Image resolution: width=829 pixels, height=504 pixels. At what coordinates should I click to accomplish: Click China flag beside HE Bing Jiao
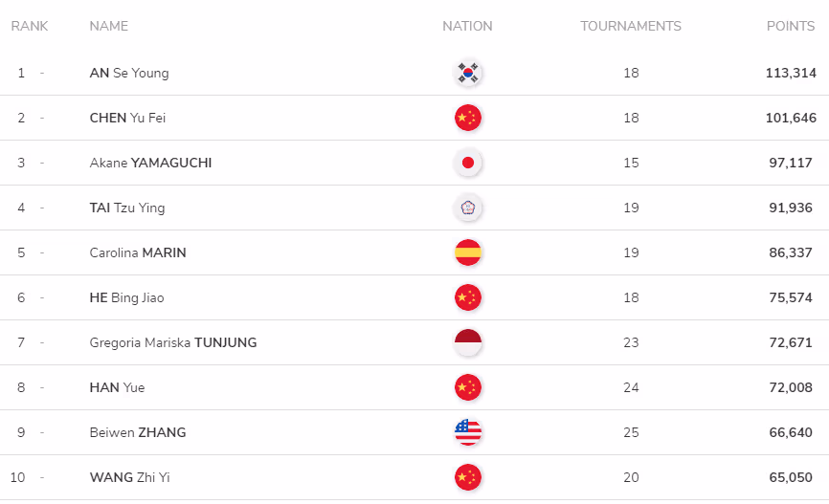tap(468, 297)
